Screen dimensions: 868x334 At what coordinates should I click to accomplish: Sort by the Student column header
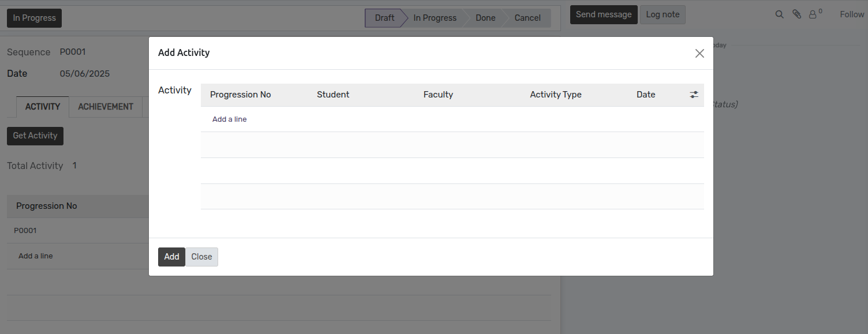click(x=333, y=95)
